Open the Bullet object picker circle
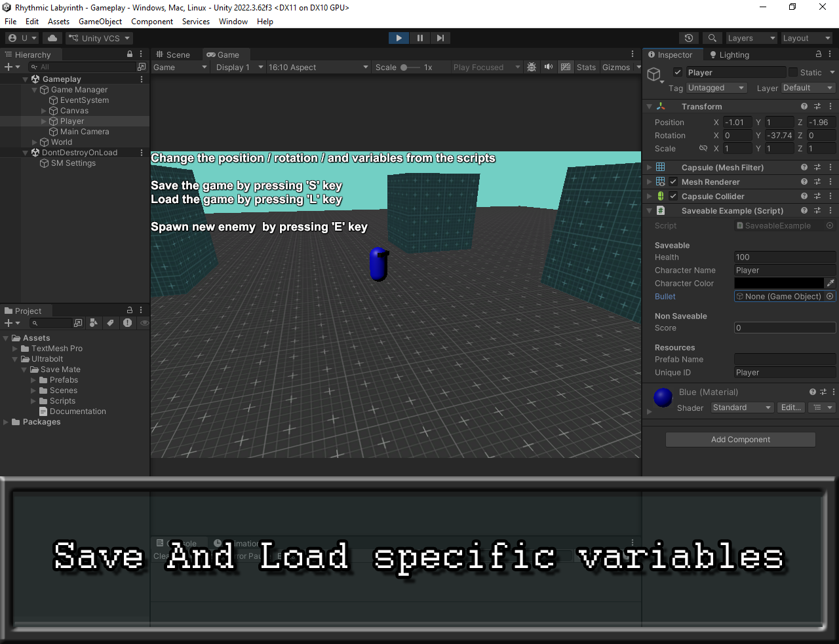 point(830,296)
